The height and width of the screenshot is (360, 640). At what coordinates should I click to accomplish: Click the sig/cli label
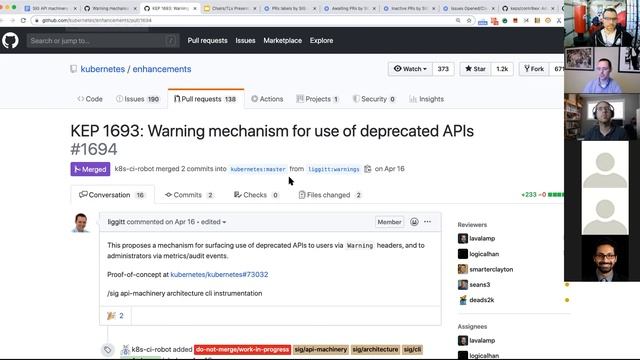click(412, 349)
